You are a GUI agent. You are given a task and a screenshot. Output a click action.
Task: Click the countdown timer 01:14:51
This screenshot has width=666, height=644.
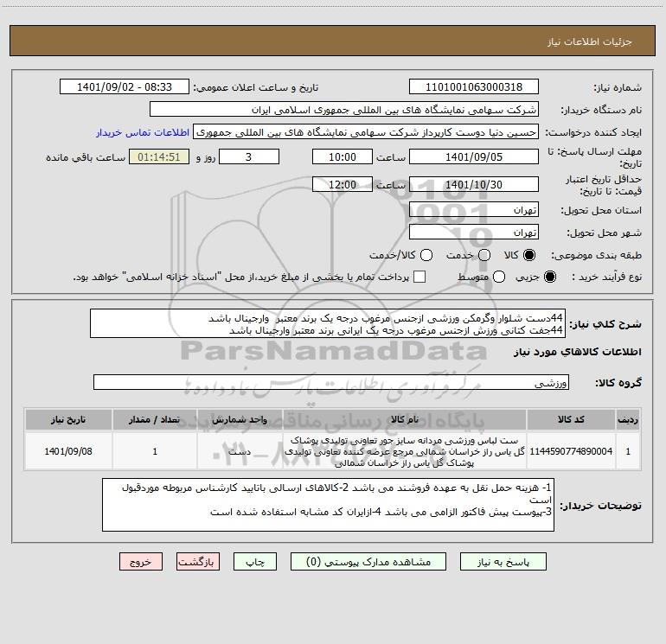coord(159,157)
